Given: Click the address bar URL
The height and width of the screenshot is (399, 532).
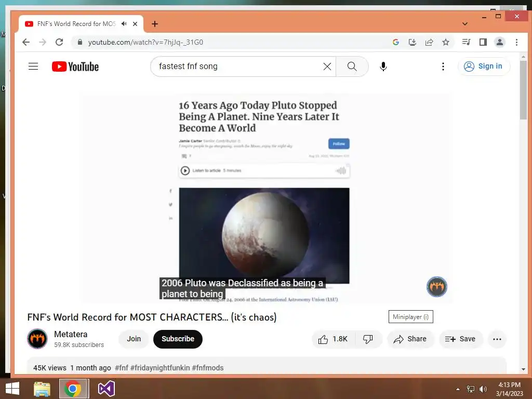Looking at the screenshot, I should click(145, 42).
